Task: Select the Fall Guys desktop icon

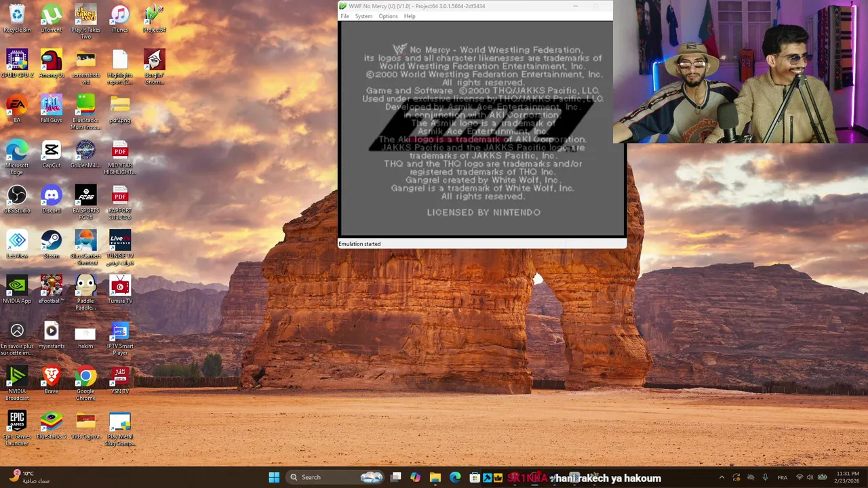Action: click(51, 108)
